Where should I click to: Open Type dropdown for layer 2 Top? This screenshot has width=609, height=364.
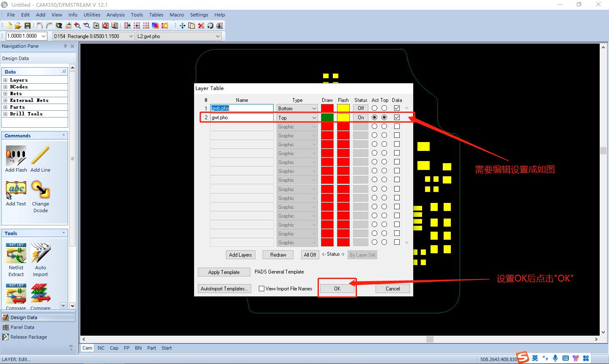(x=314, y=118)
